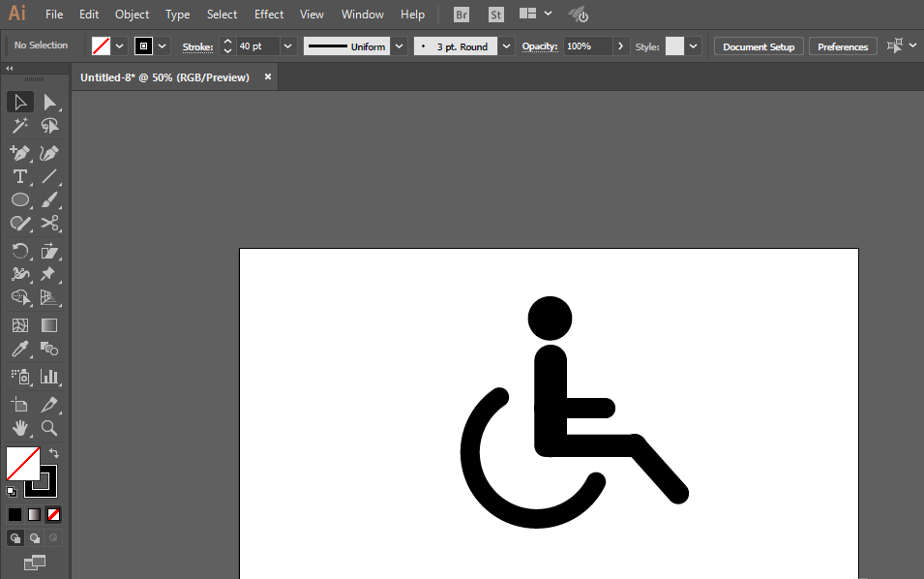
Task: Select the Zoom tool
Action: point(49,428)
